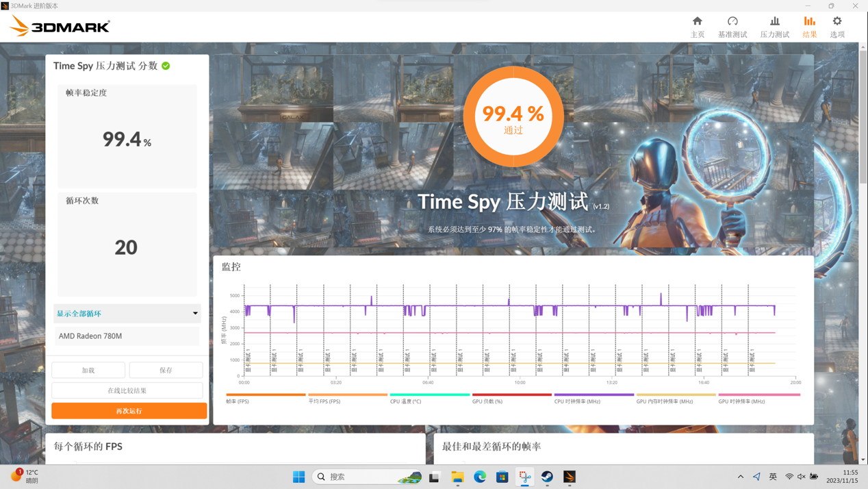868x489 pixels.
Task: Click the 循环次数 value 20
Action: point(126,247)
